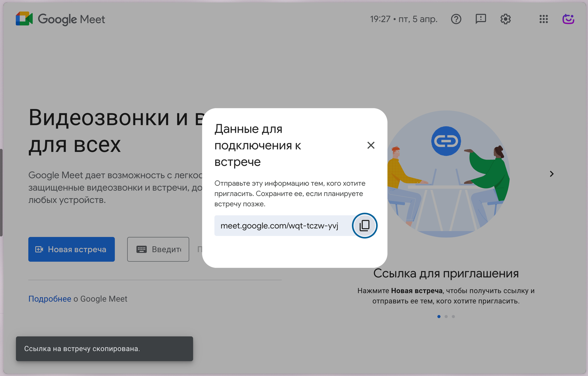Click the Введите code input field
The image size is (588, 376).
[158, 249]
